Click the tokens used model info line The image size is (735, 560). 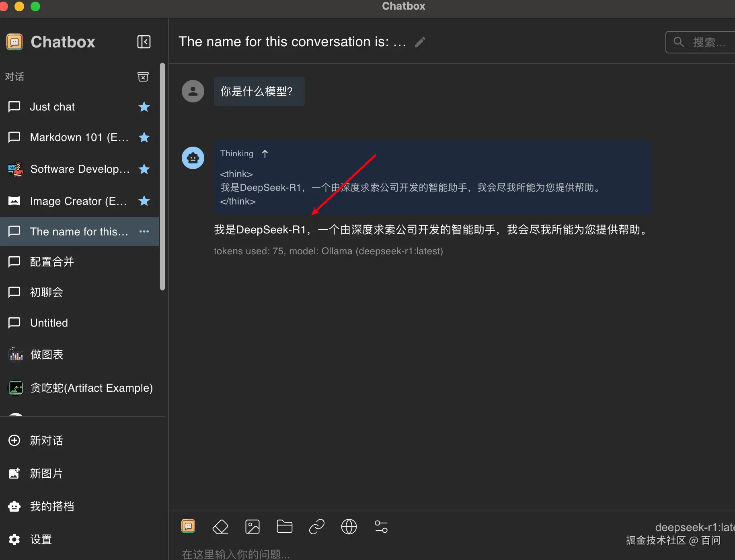[x=328, y=251]
